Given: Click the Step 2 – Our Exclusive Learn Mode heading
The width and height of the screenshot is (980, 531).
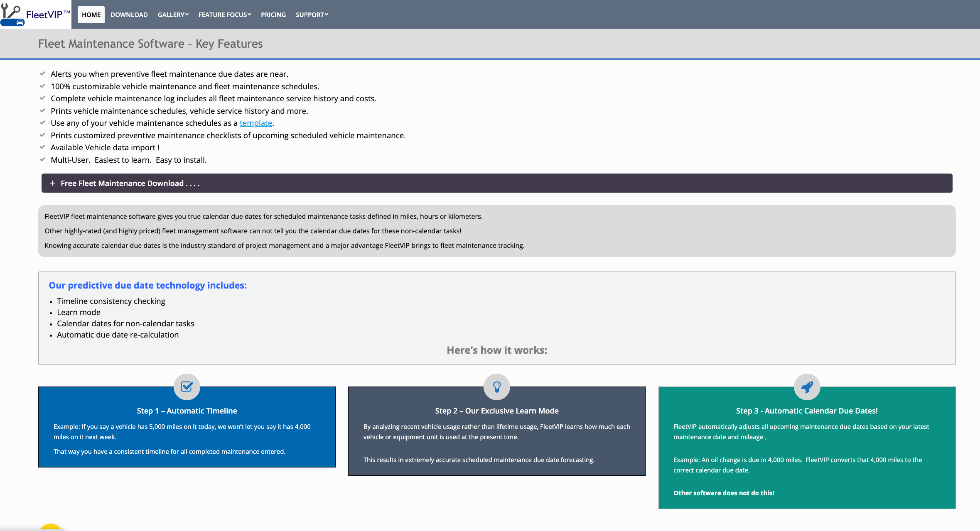Looking at the screenshot, I should 497,411.
